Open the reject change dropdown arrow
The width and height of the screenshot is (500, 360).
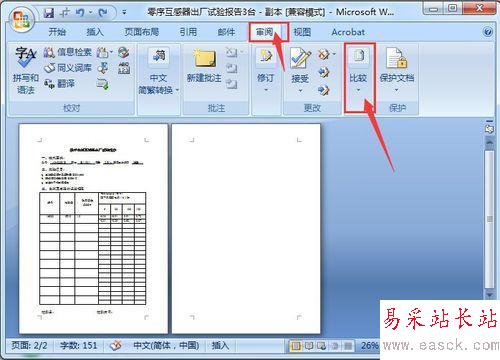point(334,54)
